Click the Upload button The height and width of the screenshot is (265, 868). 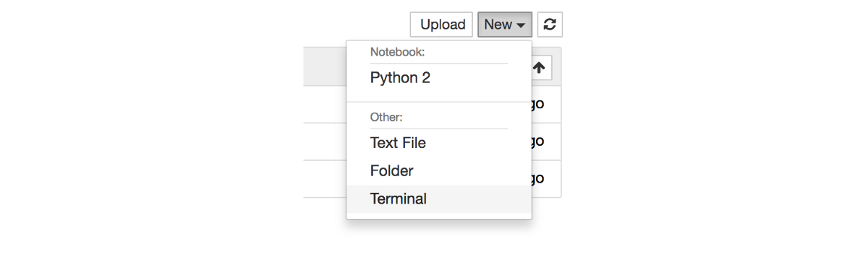[x=441, y=25]
